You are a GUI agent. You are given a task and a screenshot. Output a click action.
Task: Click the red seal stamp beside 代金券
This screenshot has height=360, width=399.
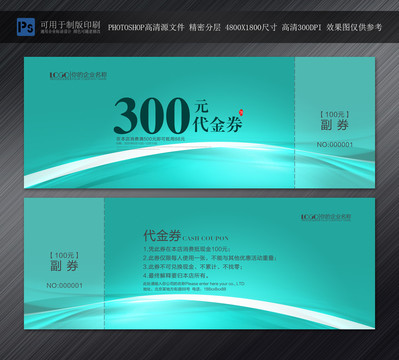[241, 112]
